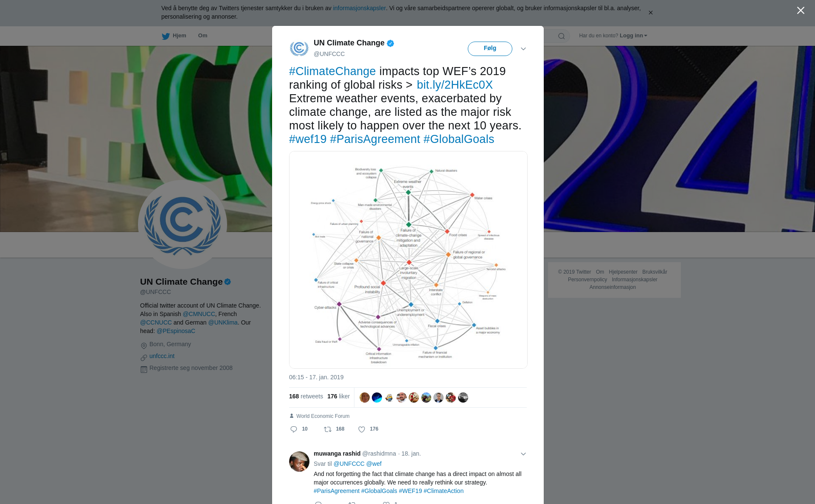Screen dimensions: 815x504
Task: Visit the unfccc.int website link
Action: 162,356
